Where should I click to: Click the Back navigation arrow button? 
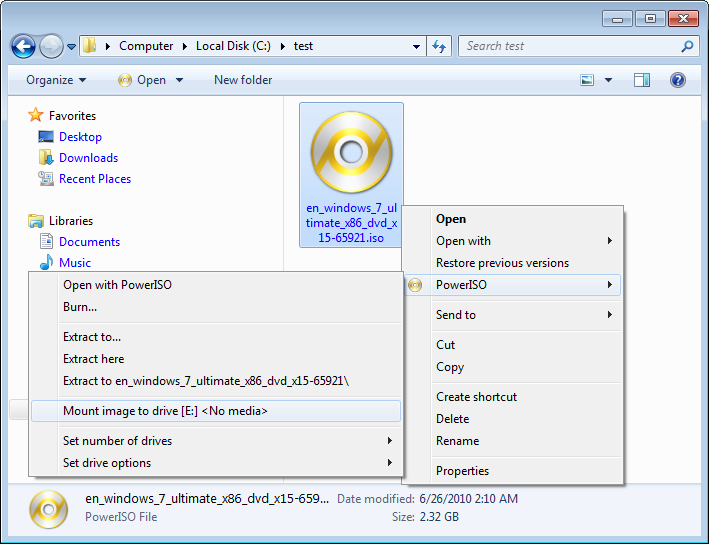point(23,46)
